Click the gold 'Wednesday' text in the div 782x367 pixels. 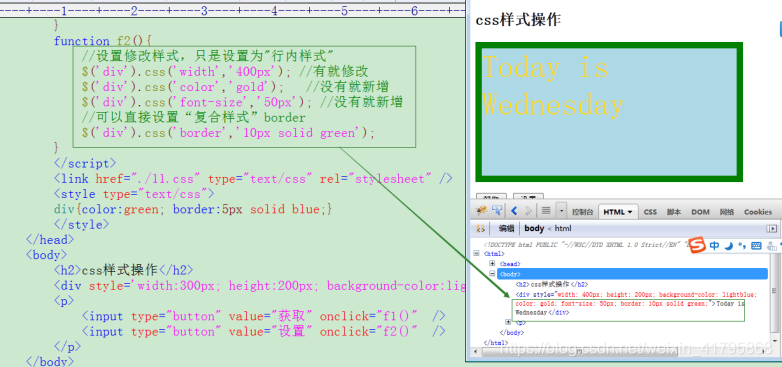tap(553, 105)
